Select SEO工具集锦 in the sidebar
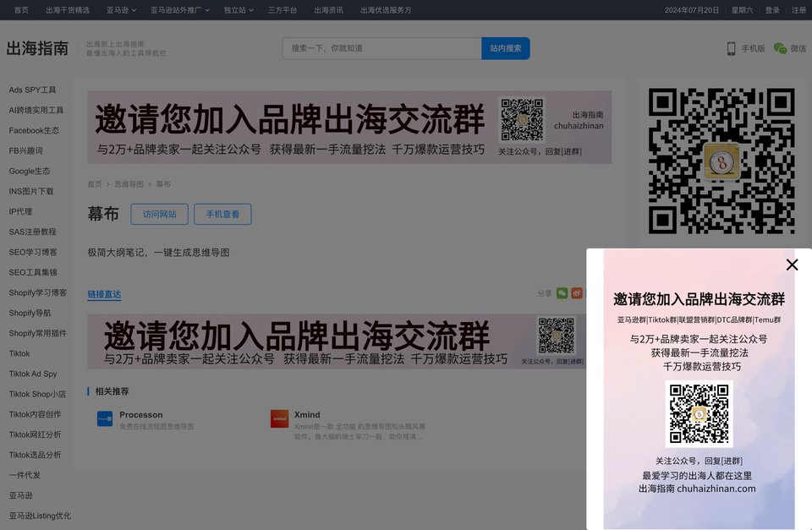 click(33, 272)
